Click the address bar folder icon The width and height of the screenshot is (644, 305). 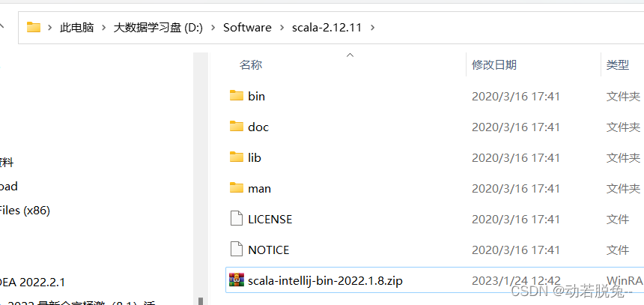(x=34, y=27)
